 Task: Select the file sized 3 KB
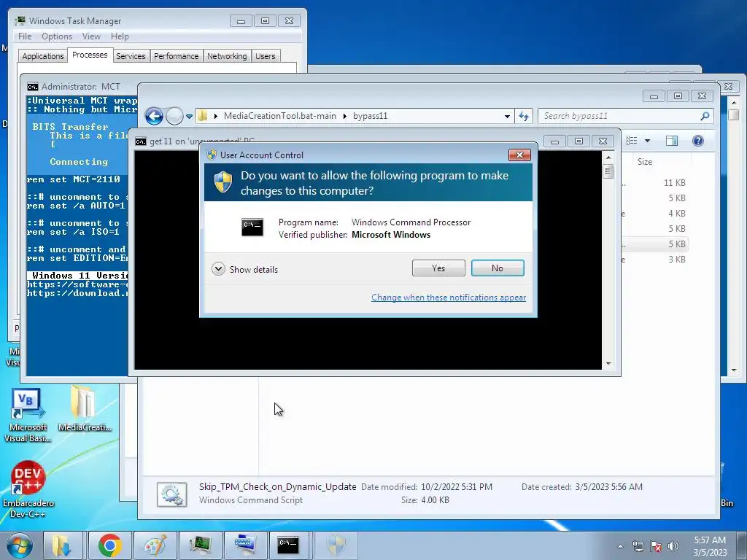676,260
